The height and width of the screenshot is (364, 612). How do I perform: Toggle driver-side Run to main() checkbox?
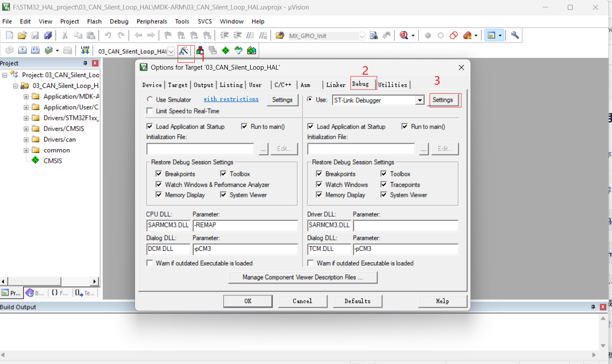click(x=405, y=126)
